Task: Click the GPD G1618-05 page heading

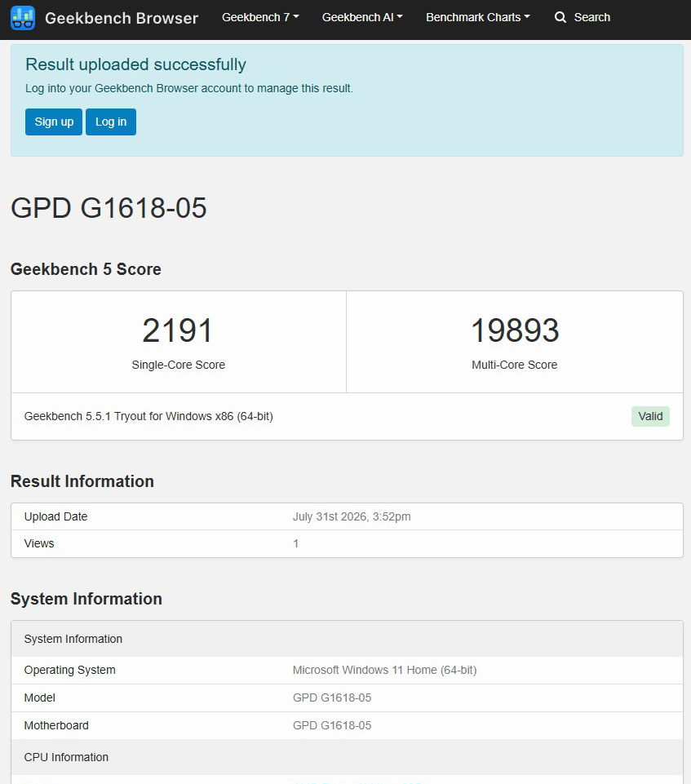Action: (109, 208)
